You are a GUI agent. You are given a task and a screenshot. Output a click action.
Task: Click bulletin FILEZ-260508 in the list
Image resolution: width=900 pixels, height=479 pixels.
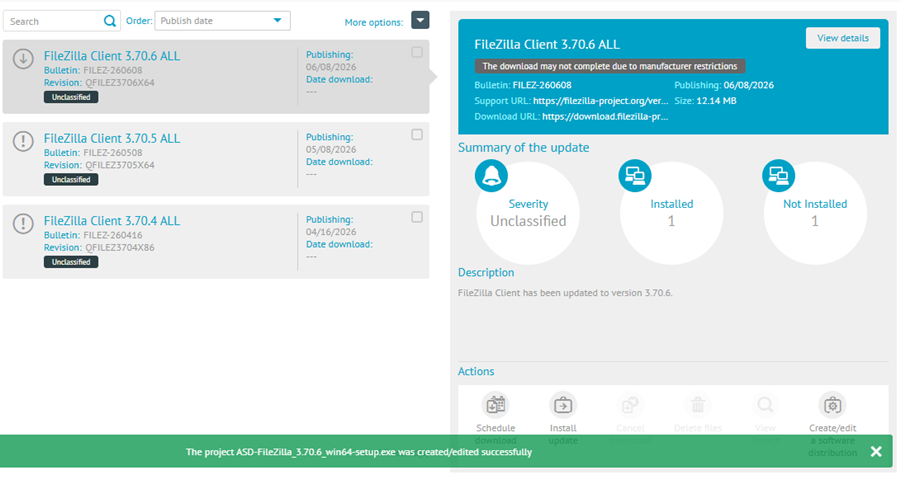click(112, 153)
